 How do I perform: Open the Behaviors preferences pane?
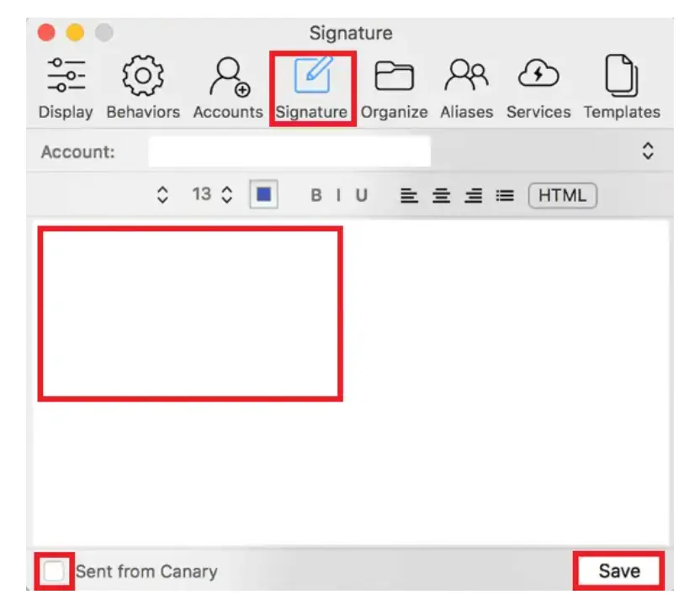143,88
